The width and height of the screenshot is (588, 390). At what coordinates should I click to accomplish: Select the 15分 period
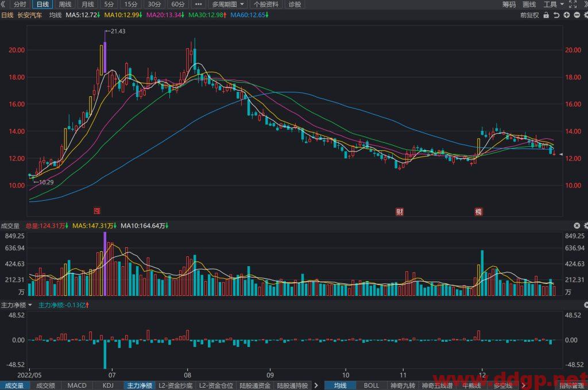130,4
